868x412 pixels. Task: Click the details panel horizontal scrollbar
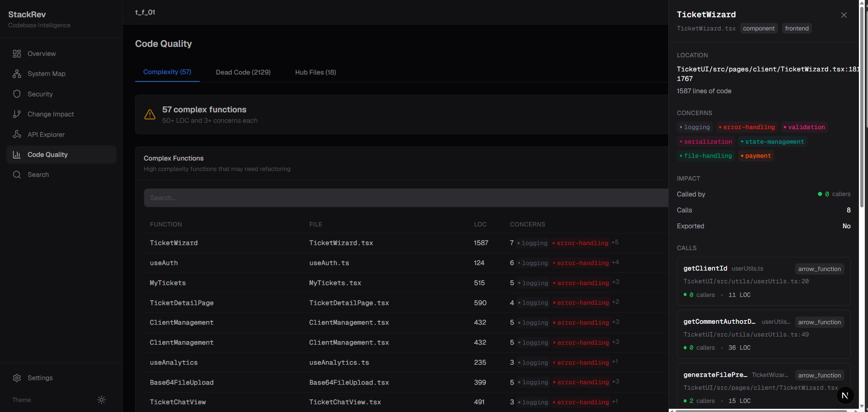click(761, 411)
